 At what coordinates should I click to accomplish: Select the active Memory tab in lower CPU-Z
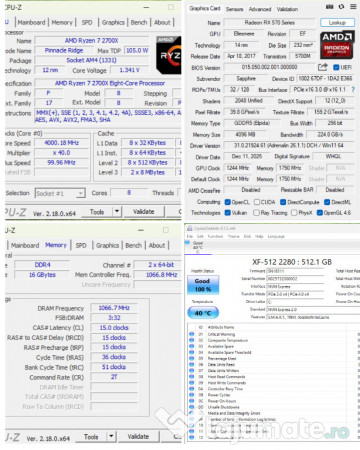(56, 245)
